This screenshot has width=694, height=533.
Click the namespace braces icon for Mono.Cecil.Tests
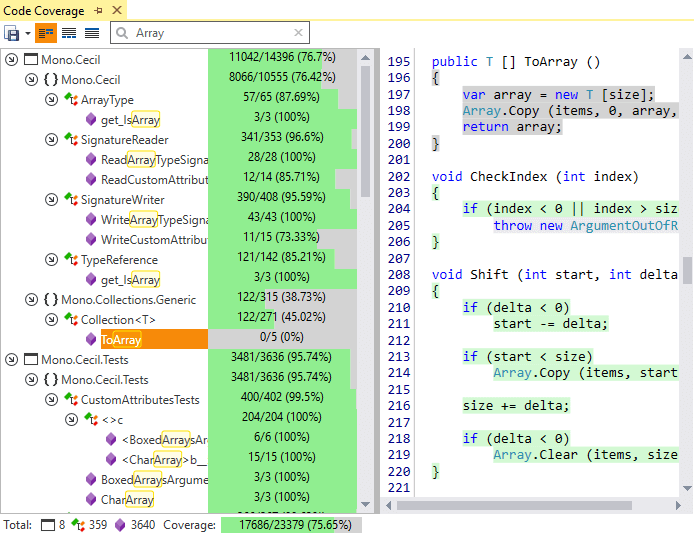(x=50, y=380)
